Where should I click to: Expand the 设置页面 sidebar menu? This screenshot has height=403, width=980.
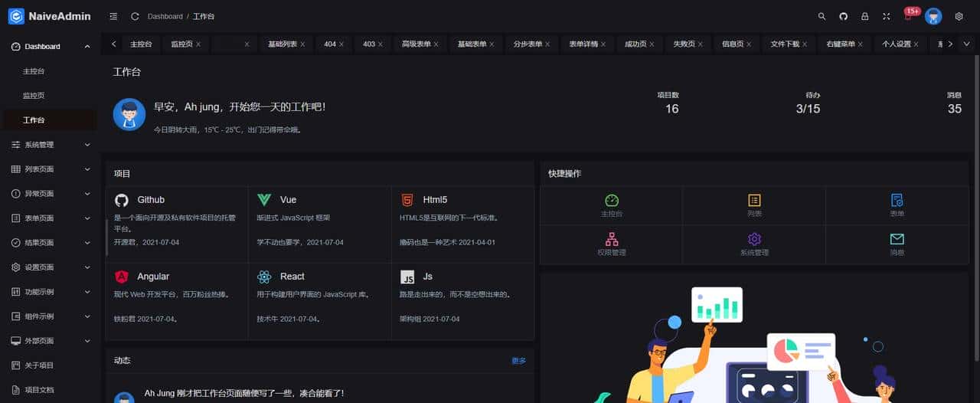click(x=50, y=267)
